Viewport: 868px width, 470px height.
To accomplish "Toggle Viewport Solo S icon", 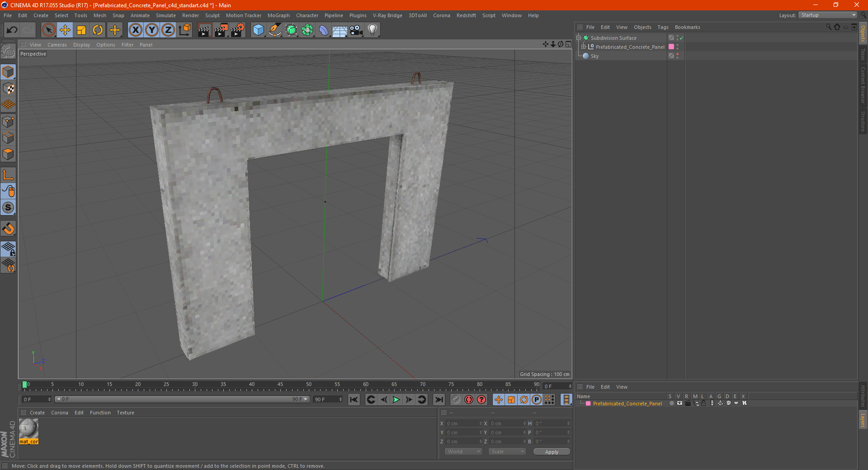I will (x=8, y=208).
